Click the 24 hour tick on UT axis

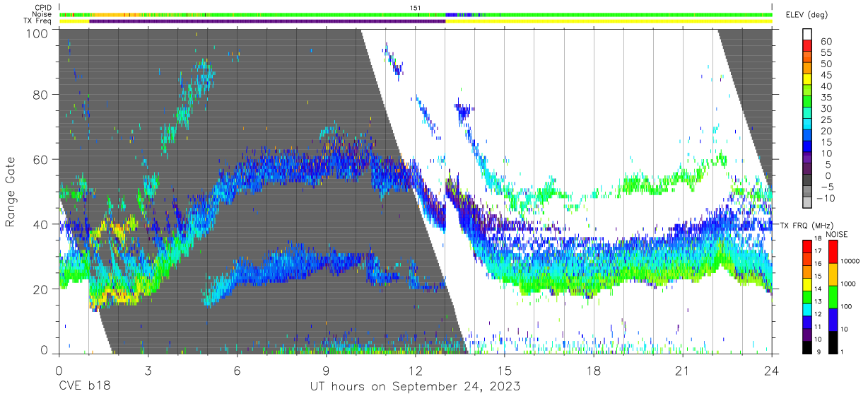click(x=771, y=370)
